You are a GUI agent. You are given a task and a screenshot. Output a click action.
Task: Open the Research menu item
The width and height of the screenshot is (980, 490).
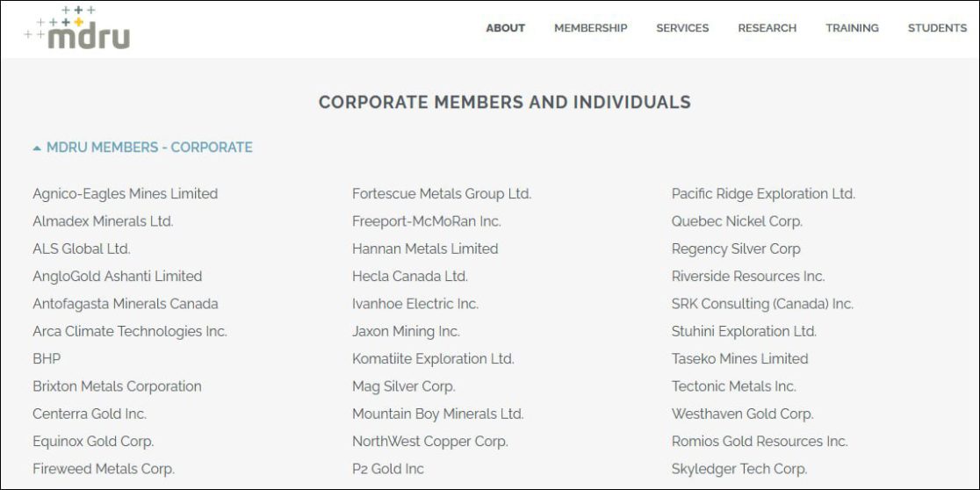767,28
